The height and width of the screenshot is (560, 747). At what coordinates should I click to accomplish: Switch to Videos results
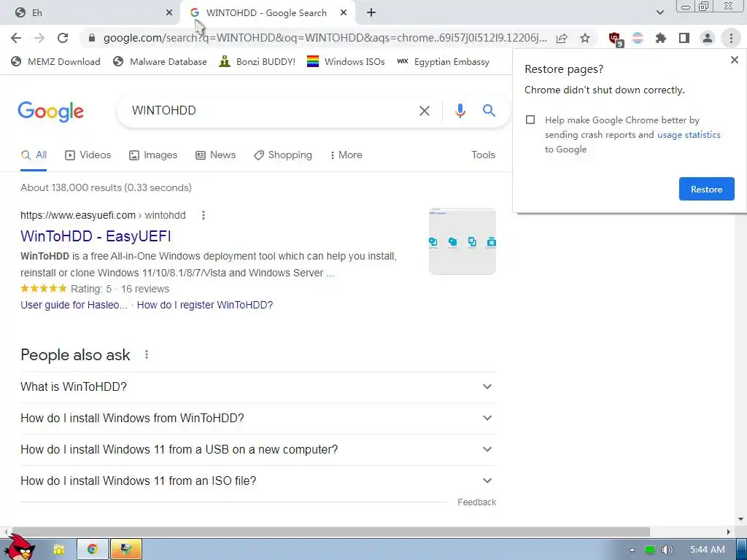pyautogui.click(x=88, y=155)
